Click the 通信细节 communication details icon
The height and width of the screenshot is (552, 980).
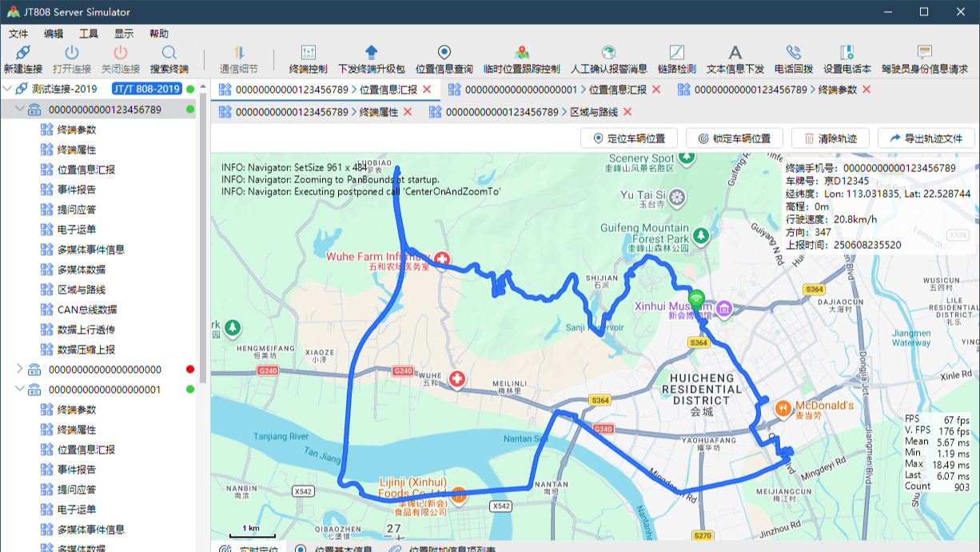(238, 53)
